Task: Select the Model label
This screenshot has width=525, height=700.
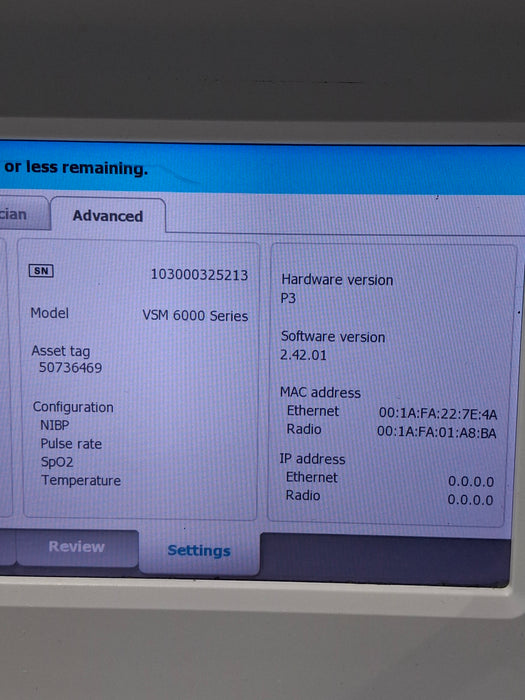Action: (50, 313)
